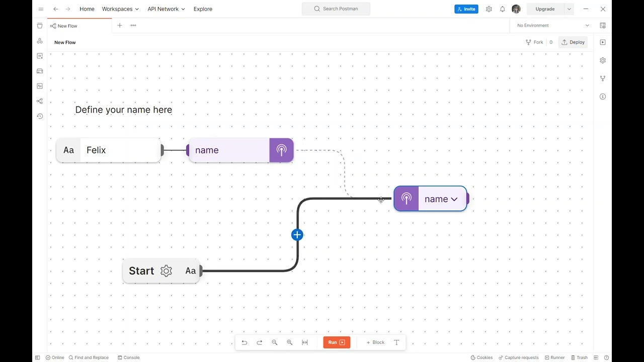Zoom out the flow canvas
Screen dimensions: 644x362
pos(275,342)
